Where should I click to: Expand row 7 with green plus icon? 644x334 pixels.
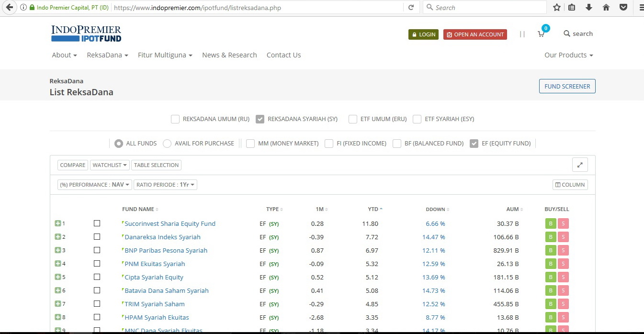tap(57, 304)
